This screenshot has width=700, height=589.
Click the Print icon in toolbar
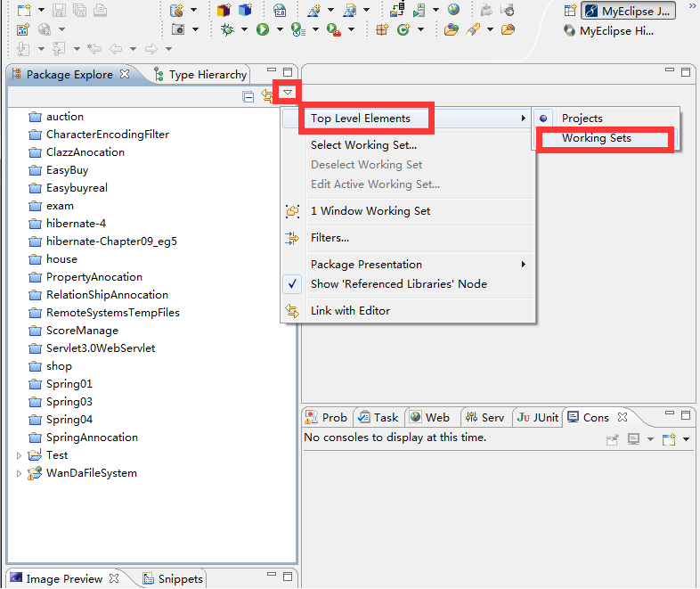coord(100,10)
